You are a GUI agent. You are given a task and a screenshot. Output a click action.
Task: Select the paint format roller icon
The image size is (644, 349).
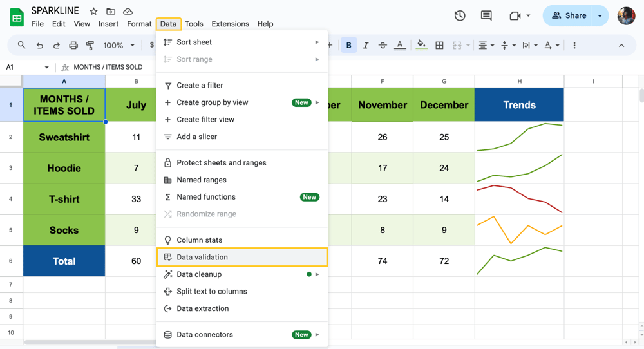(90, 46)
